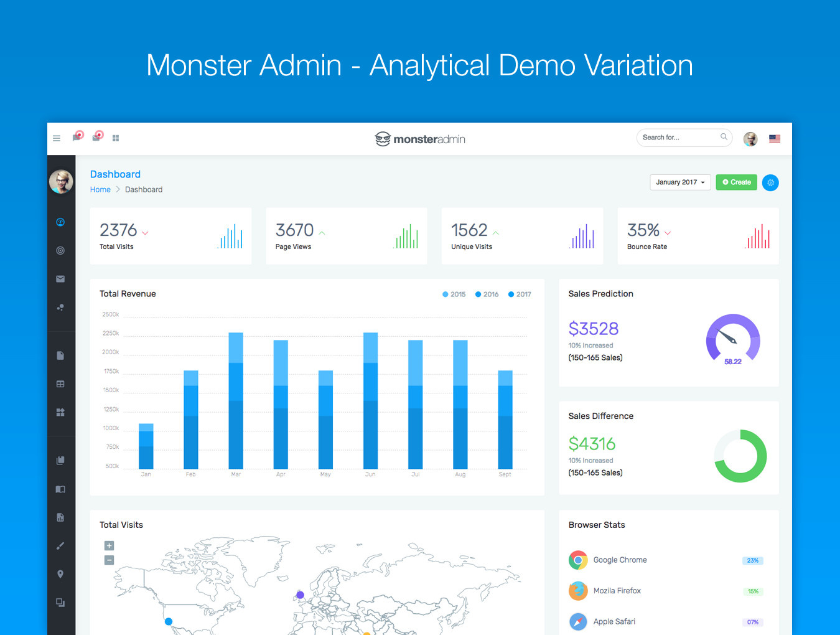Click the Home breadcrumb link
The width and height of the screenshot is (840, 635).
(x=100, y=190)
